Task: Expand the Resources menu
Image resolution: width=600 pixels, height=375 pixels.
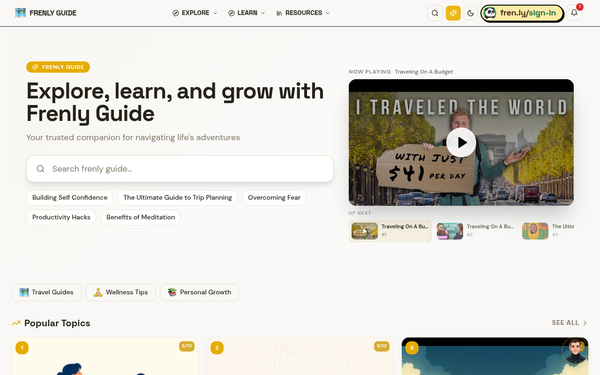Action: 303,13
